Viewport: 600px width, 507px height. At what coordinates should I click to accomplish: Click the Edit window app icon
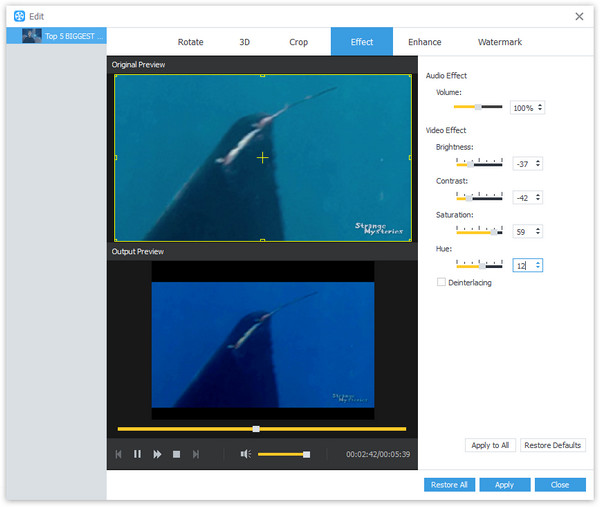(19, 16)
